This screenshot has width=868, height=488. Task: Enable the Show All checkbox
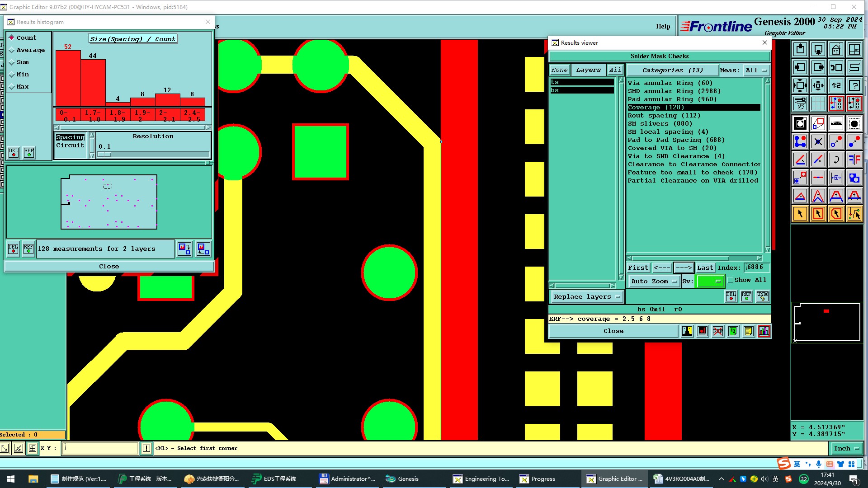pos(731,280)
